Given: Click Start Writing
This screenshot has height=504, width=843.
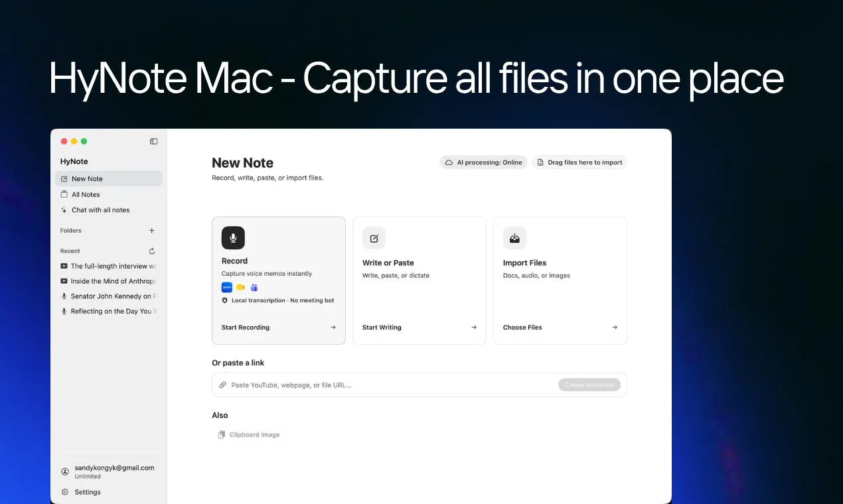Looking at the screenshot, I should [x=382, y=327].
